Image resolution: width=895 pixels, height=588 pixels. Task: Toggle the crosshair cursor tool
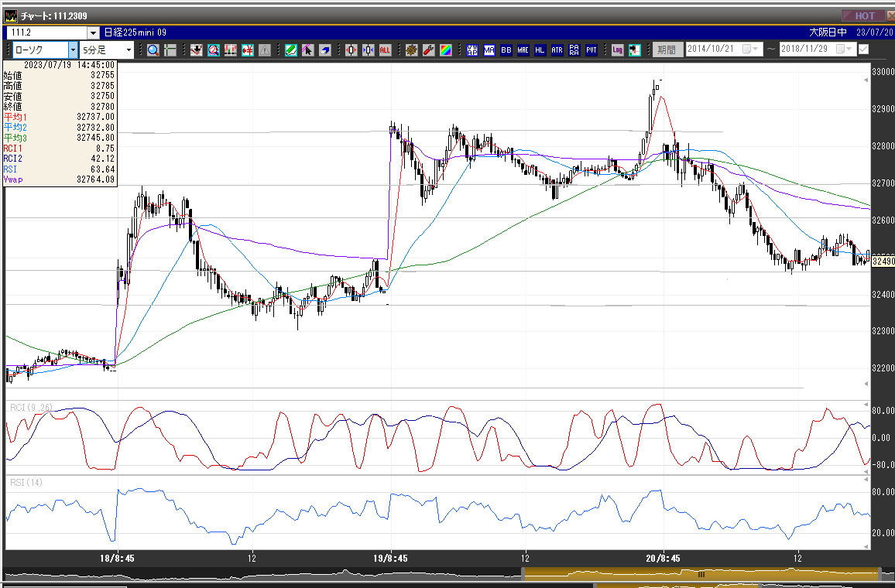coord(170,50)
